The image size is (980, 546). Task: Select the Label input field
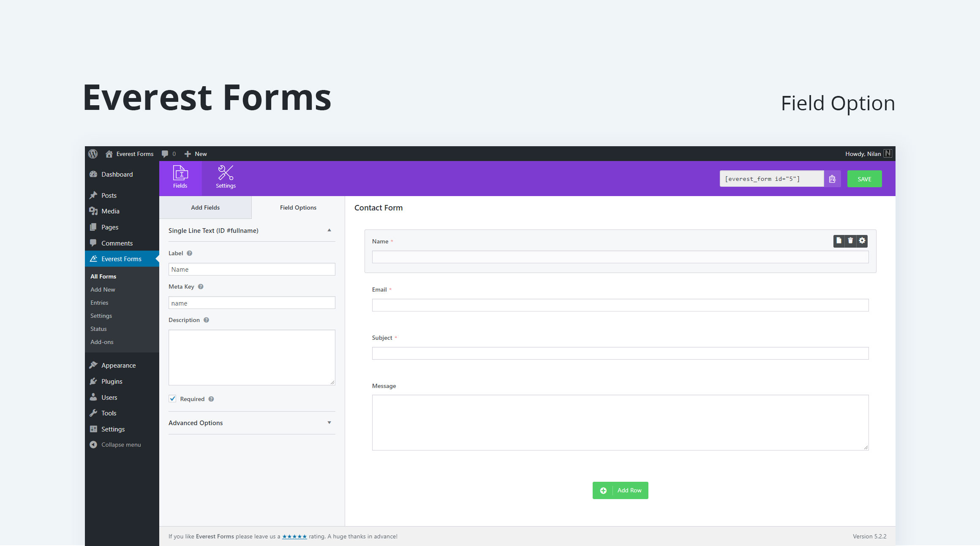pos(251,269)
